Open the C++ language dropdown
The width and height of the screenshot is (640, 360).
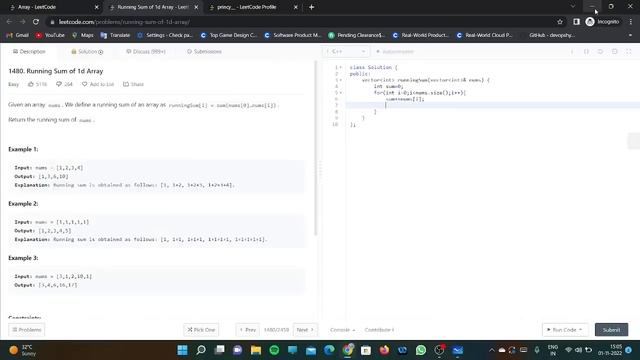coord(346,51)
